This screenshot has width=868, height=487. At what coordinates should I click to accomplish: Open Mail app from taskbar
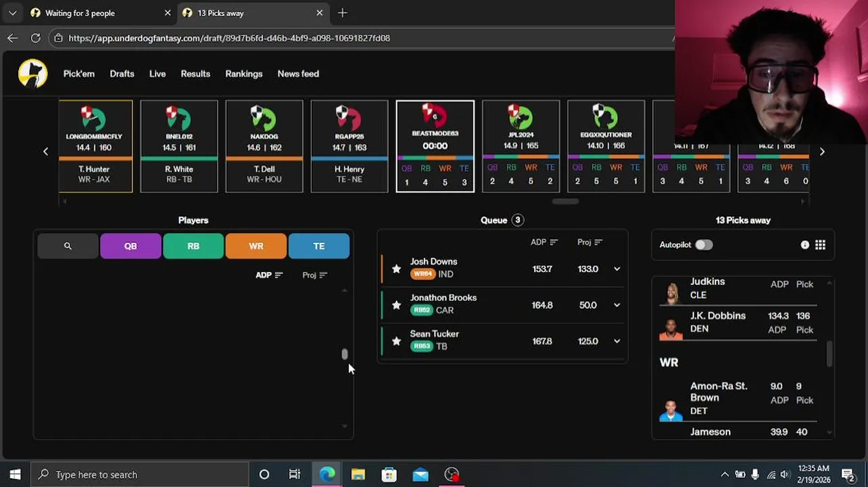(x=420, y=474)
